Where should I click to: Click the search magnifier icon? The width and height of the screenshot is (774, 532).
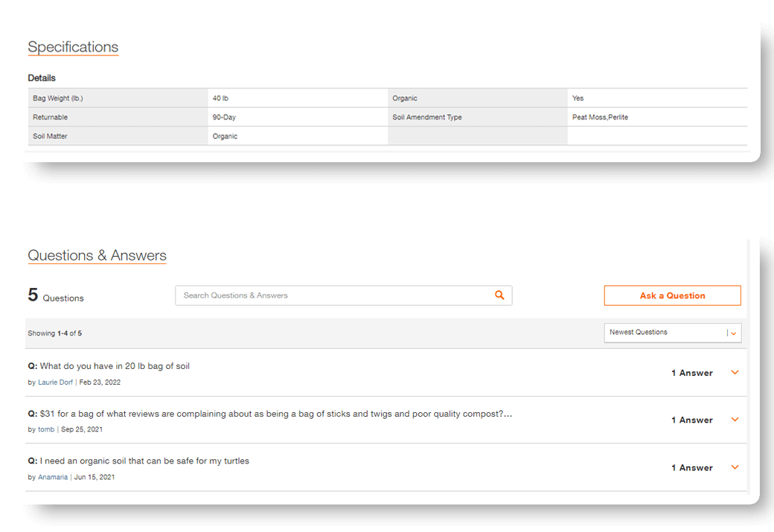pyautogui.click(x=499, y=295)
